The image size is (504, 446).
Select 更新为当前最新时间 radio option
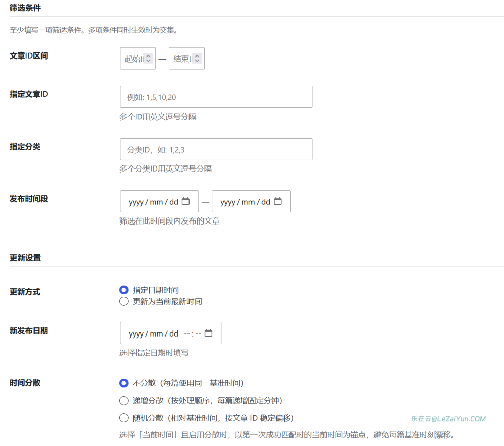[124, 302]
